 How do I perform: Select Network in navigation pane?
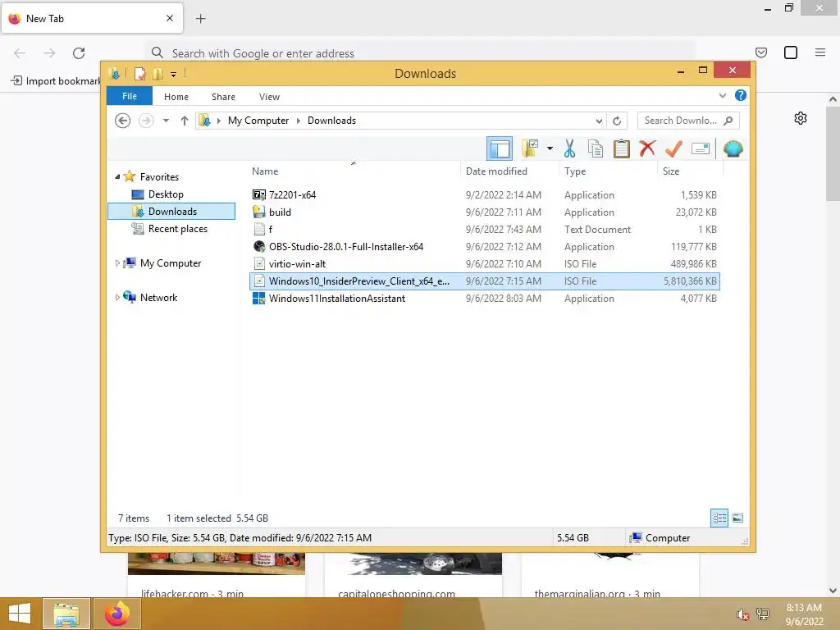coord(158,297)
